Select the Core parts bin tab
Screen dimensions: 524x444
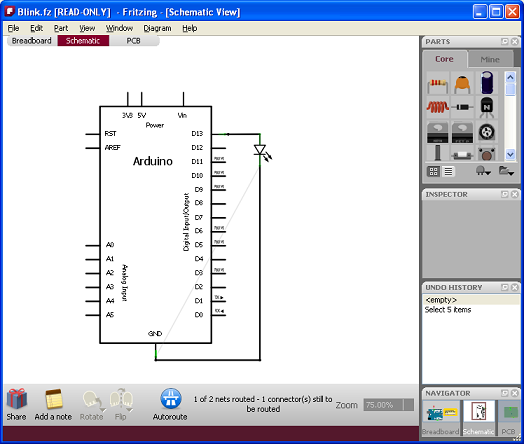(x=444, y=59)
